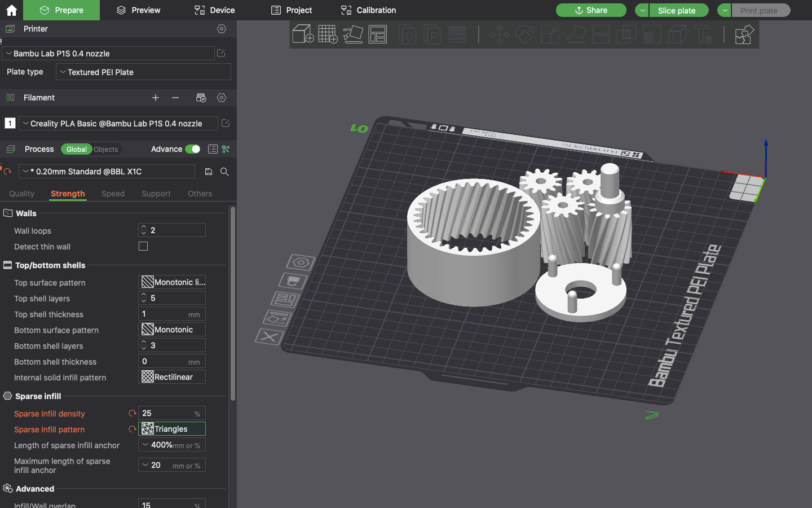Viewport: 812px width, 508px height.
Task: Adjust the Top shell layers stepper
Action: [x=144, y=298]
